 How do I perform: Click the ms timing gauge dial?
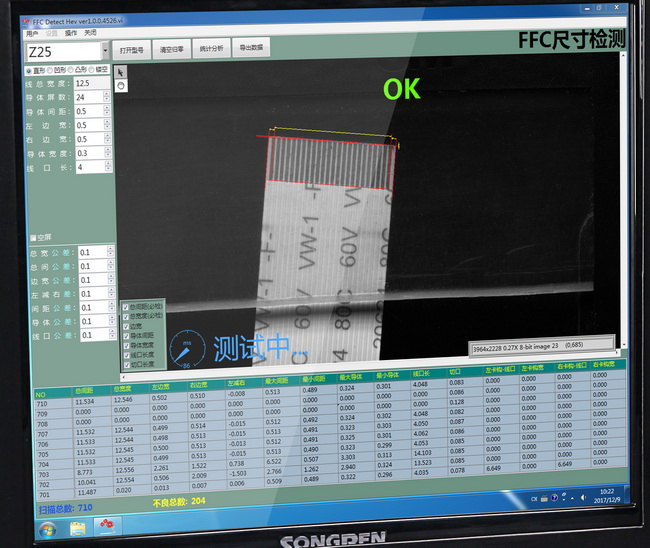click(187, 348)
